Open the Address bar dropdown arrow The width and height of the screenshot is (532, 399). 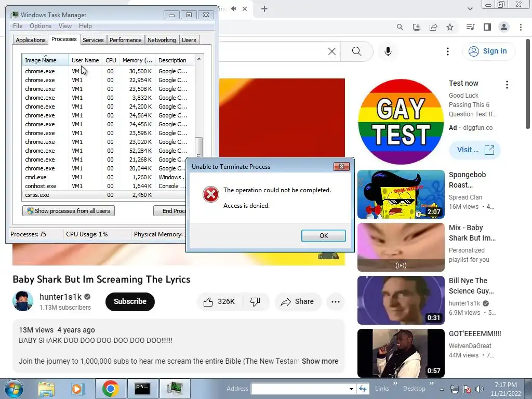click(352, 389)
